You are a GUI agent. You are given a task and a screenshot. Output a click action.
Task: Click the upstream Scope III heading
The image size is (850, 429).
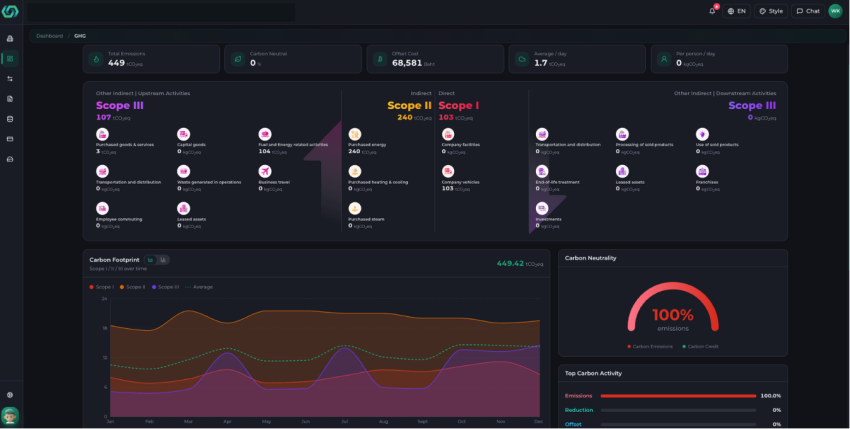pos(120,105)
